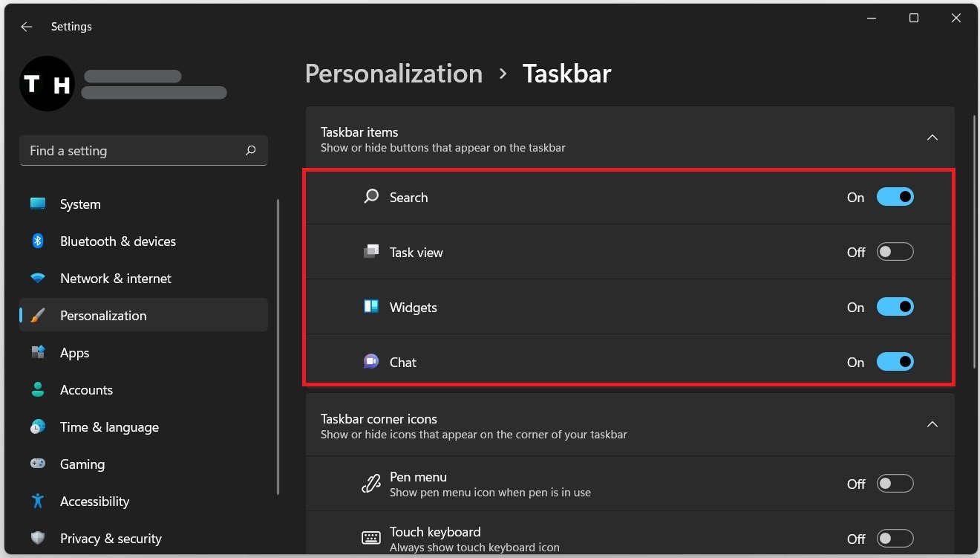Turn off the Search taskbar toggle
This screenshot has width=980, height=558.
pos(895,197)
